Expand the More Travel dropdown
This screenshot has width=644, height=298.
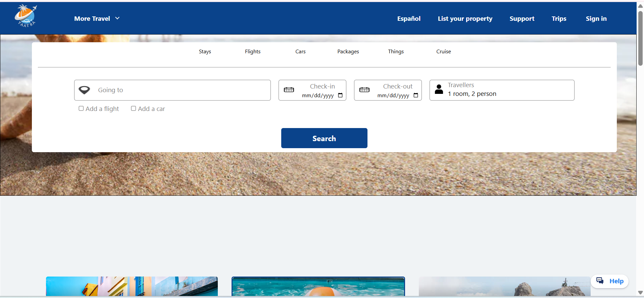point(97,18)
